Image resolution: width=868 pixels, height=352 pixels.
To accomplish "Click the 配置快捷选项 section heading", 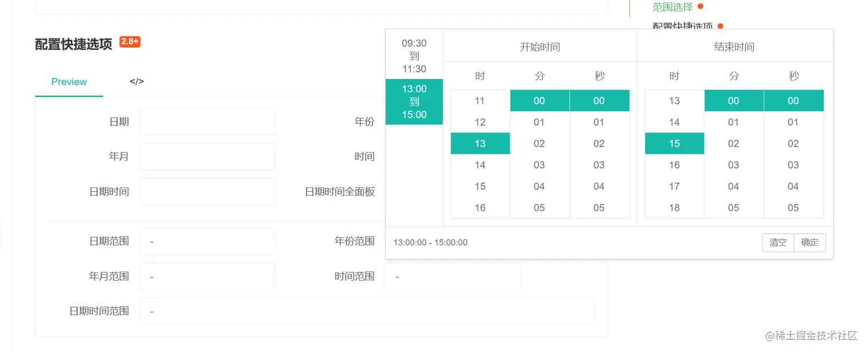I will pos(73,45).
